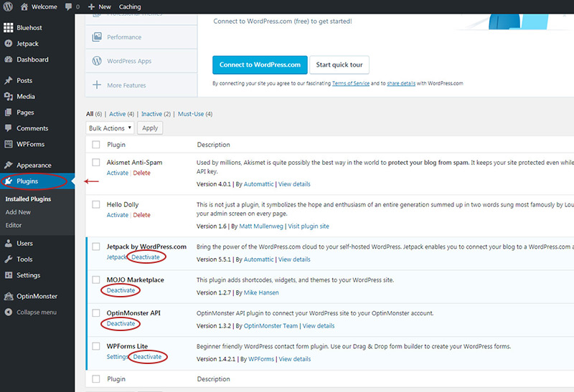Click the Appearance paintbrush icon

coord(9,165)
